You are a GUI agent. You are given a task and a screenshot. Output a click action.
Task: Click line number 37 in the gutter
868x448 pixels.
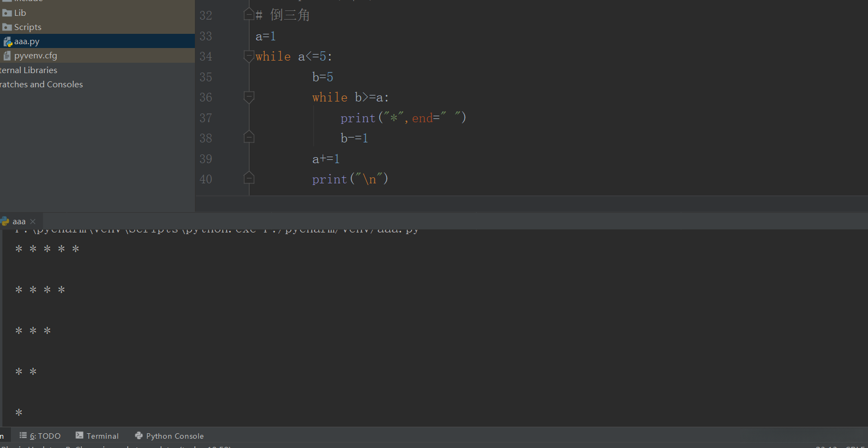coord(206,118)
